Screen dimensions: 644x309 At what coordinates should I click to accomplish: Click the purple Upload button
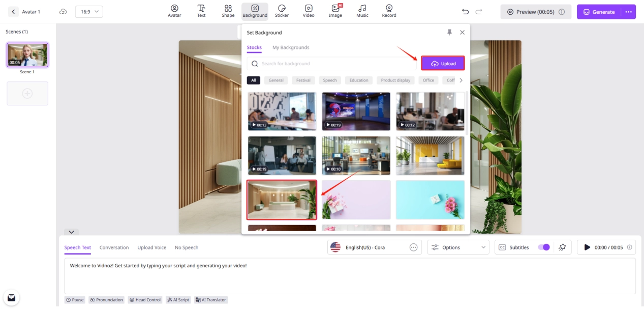click(x=443, y=64)
